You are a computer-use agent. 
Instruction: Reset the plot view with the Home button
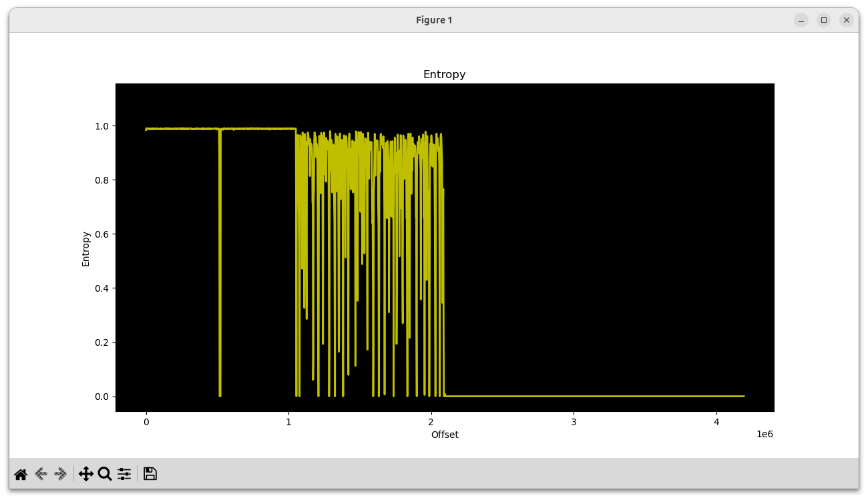(x=20, y=474)
